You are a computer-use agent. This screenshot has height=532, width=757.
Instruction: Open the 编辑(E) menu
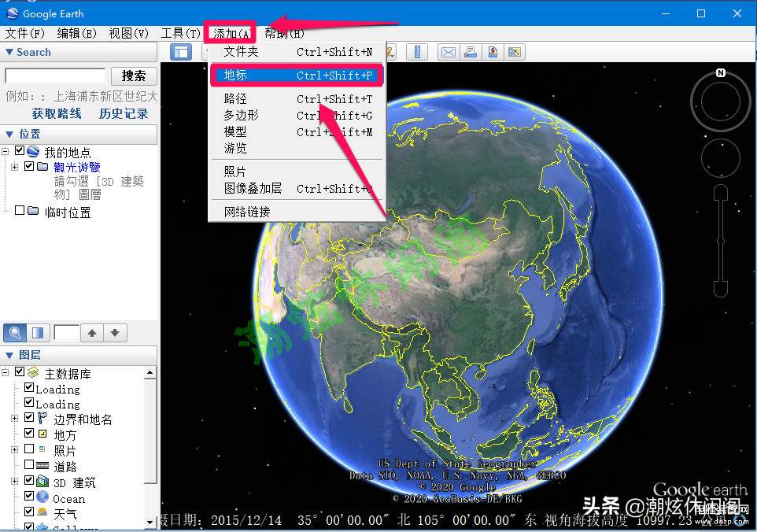click(x=76, y=33)
